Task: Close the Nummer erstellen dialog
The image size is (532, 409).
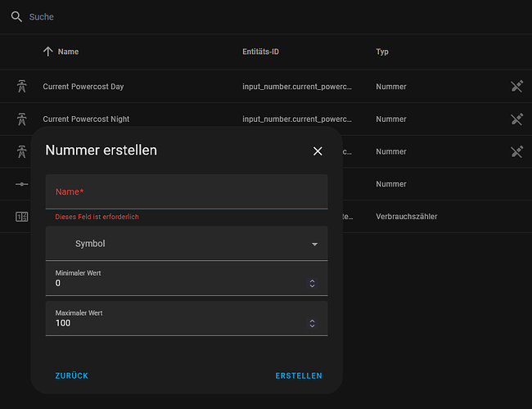Action: click(318, 151)
